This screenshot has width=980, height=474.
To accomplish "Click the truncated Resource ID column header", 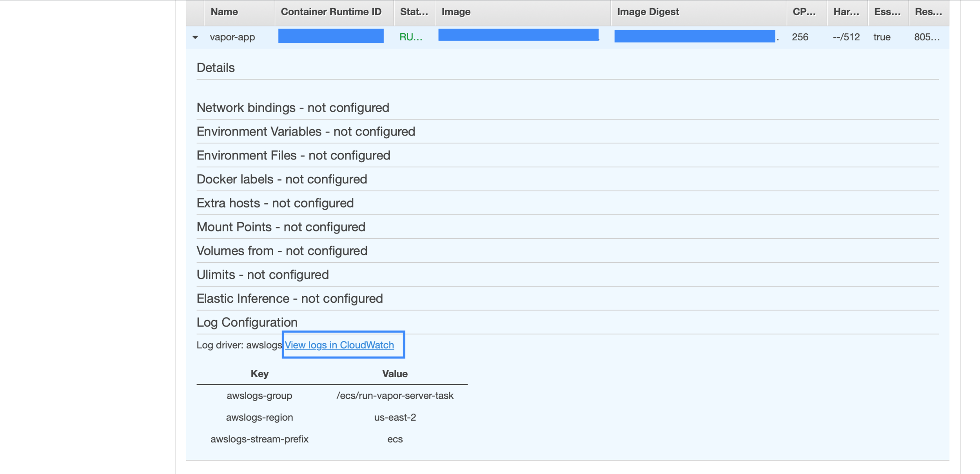I will coord(928,12).
